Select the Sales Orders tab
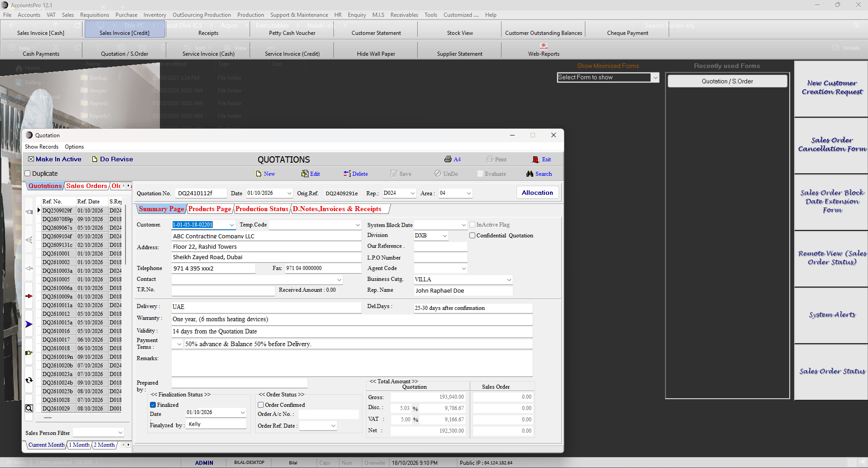 (87, 186)
